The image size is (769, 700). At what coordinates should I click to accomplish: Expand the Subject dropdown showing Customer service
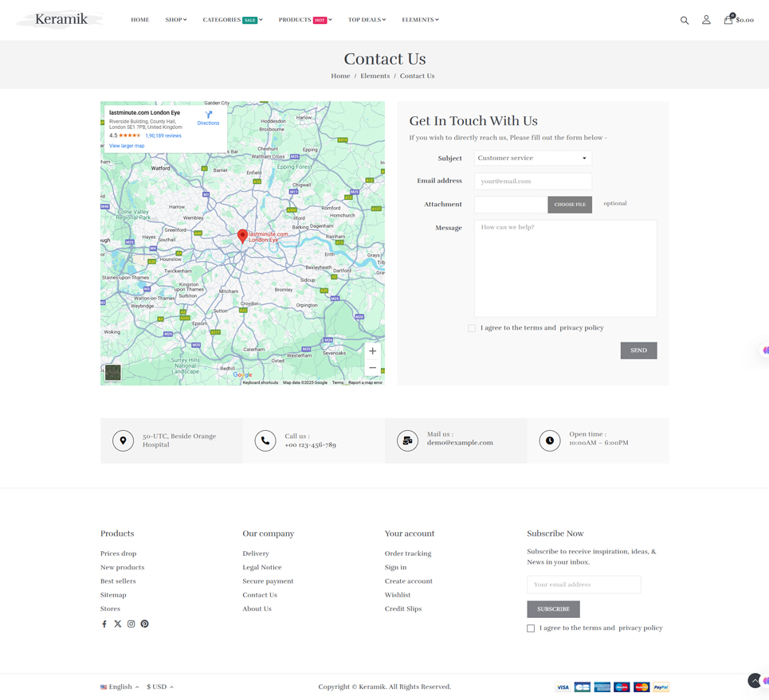point(532,158)
